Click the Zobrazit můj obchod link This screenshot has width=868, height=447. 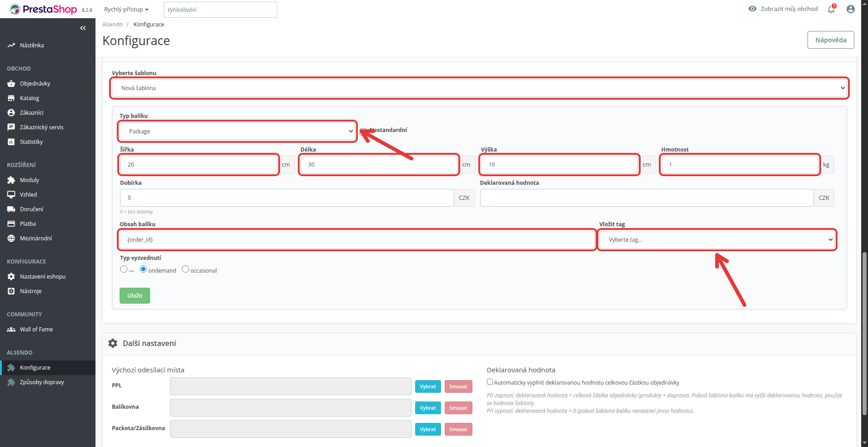point(783,9)
